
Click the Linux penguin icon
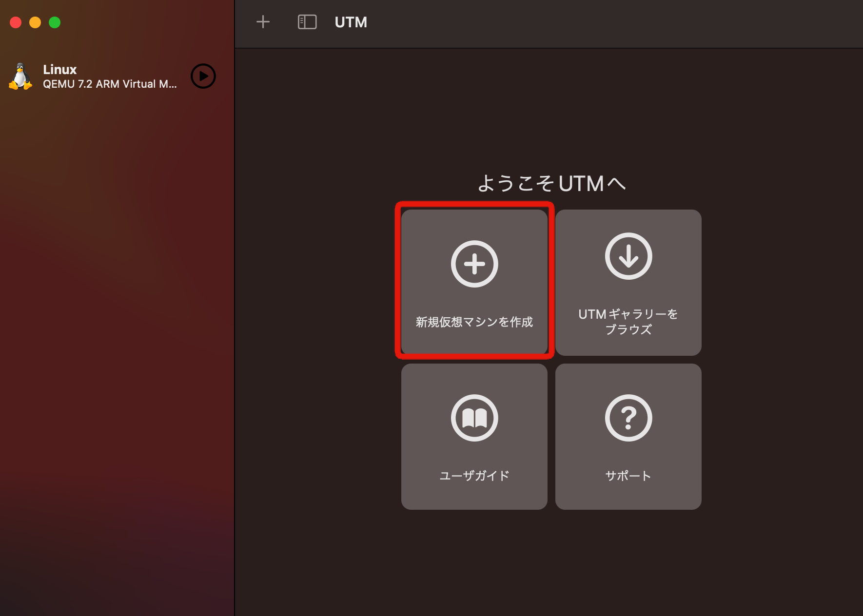20,77
